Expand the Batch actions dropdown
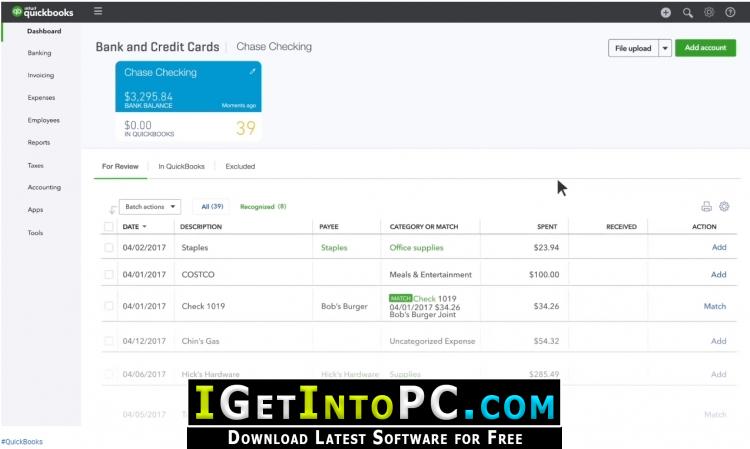Viewport: 750px width, 449px height. click(x=150, y=207)
